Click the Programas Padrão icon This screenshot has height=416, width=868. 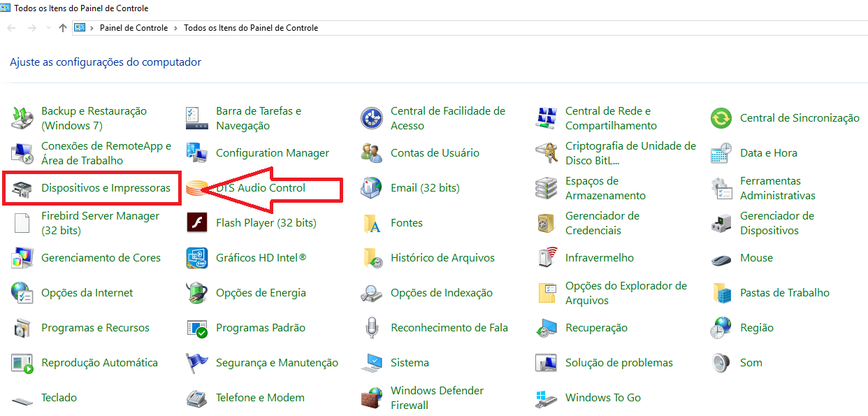196,328
